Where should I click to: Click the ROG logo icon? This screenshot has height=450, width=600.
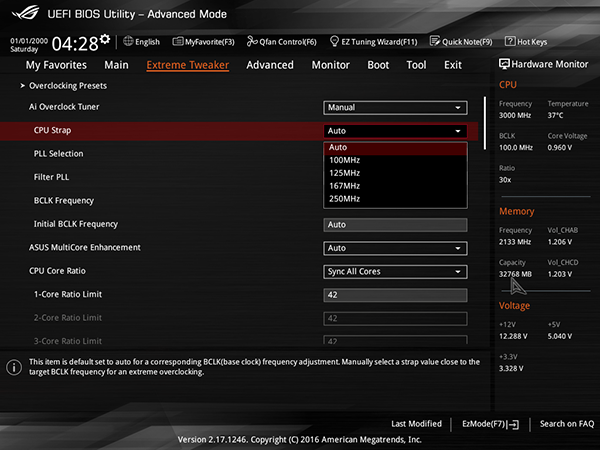(26, 13)
